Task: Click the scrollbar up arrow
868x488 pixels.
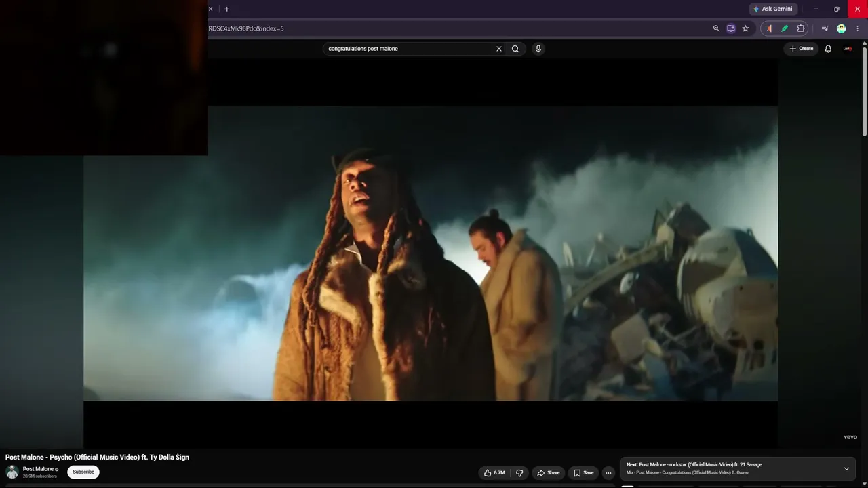Action: pos(865,43)
